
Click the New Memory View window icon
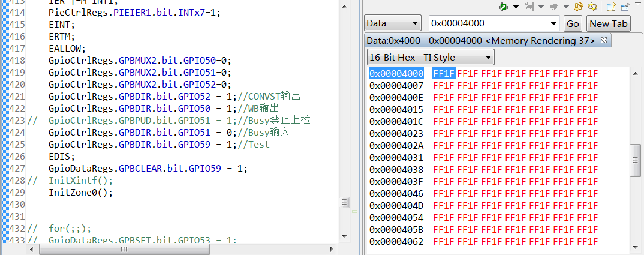tap(611, 7)
